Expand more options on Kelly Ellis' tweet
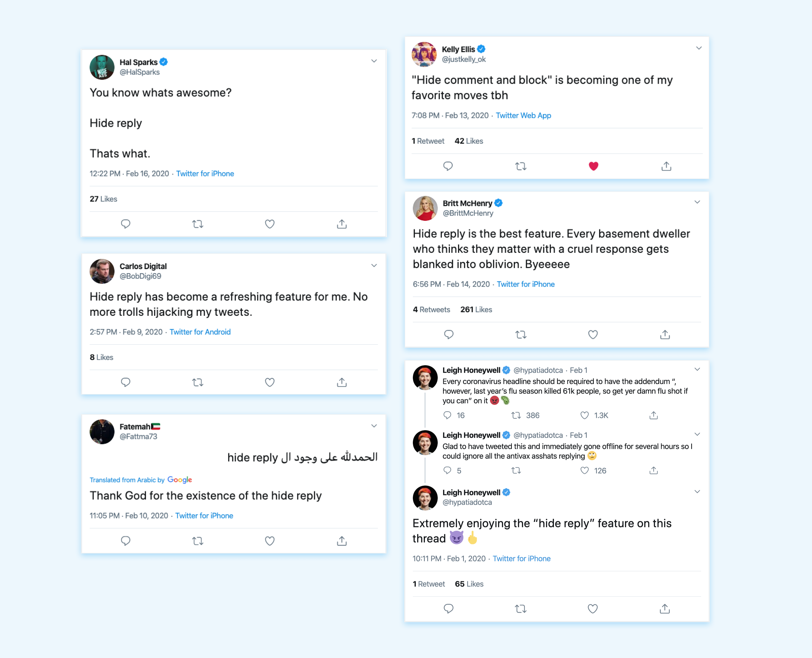The height and width of the screenshot is (658, 812). point(699,48)
